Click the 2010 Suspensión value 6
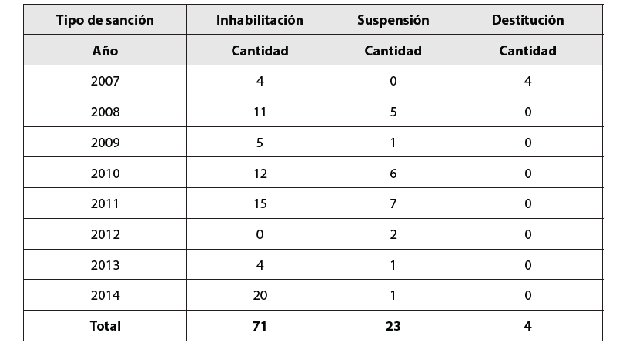Screen dimensions: 644x352 pyautogui.click(x=393, y=173)
